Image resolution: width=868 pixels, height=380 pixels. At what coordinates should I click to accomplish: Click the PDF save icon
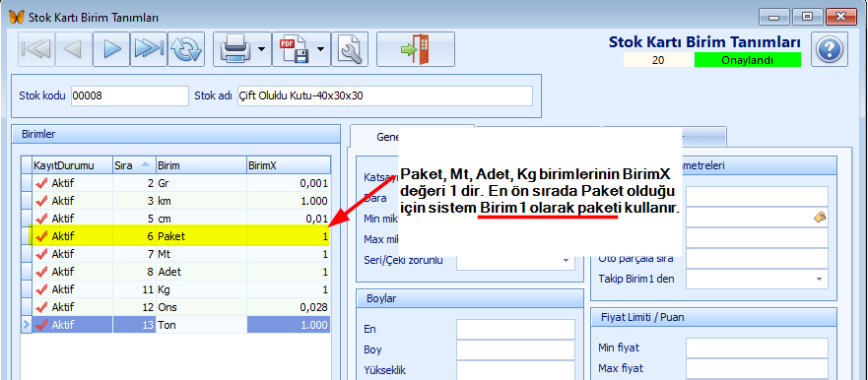(x=294, y=49)
